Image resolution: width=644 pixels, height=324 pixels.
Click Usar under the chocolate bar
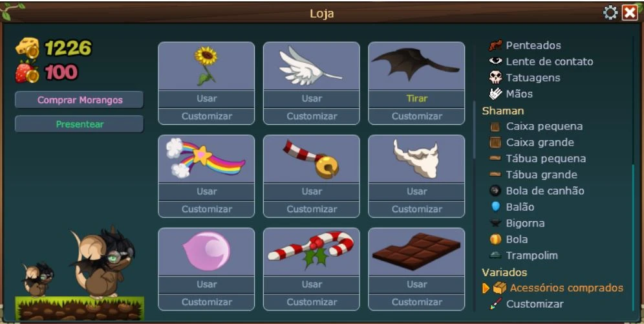point(416,284)
